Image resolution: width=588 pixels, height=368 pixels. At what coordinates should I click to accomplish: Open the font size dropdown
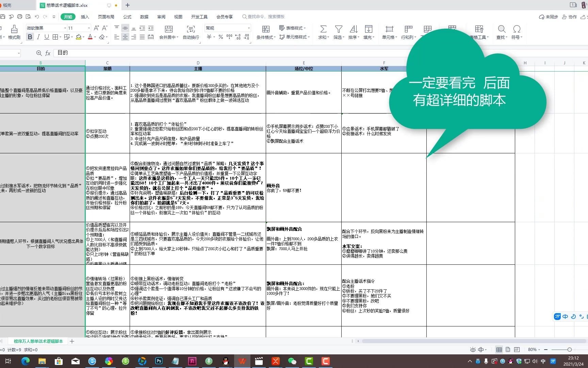click(88, 28)
